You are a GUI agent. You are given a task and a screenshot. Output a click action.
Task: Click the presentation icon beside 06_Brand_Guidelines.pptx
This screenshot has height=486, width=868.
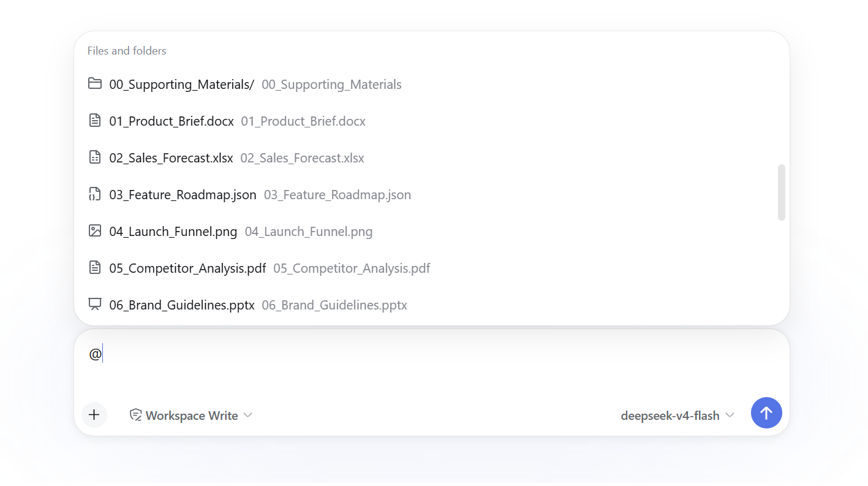click(x=94, y=304)
